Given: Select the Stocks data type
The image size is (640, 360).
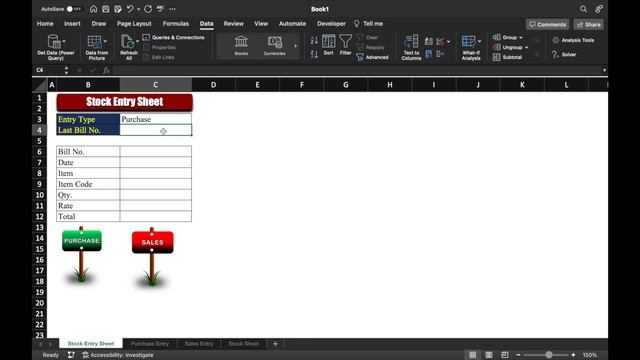Looking at the screenshot, I should tap(241, 45).
